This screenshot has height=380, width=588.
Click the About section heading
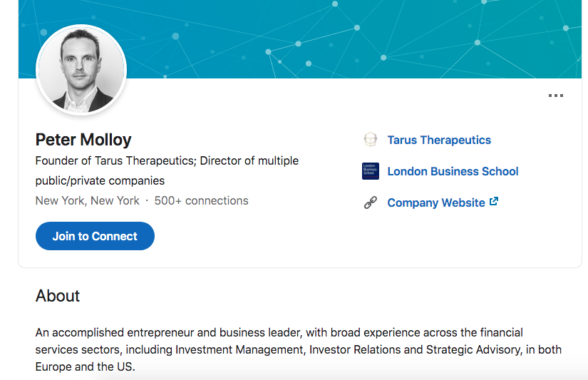tap(58, 296)
